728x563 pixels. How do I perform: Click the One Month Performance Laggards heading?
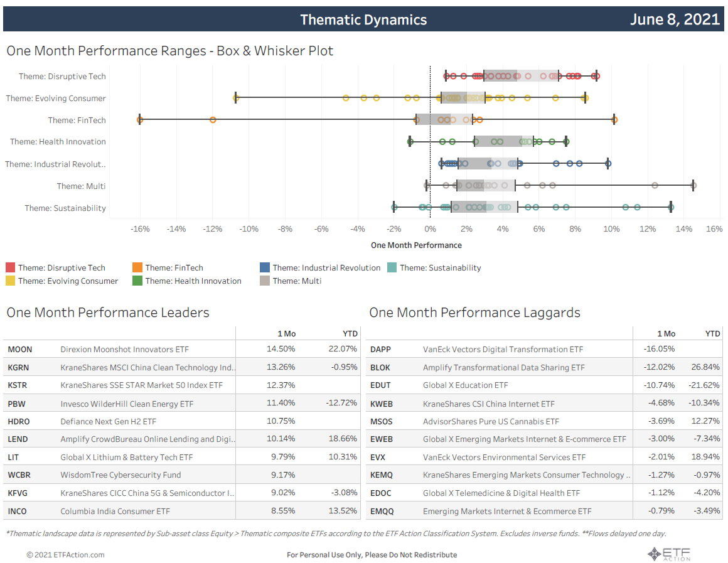(474, 313)
